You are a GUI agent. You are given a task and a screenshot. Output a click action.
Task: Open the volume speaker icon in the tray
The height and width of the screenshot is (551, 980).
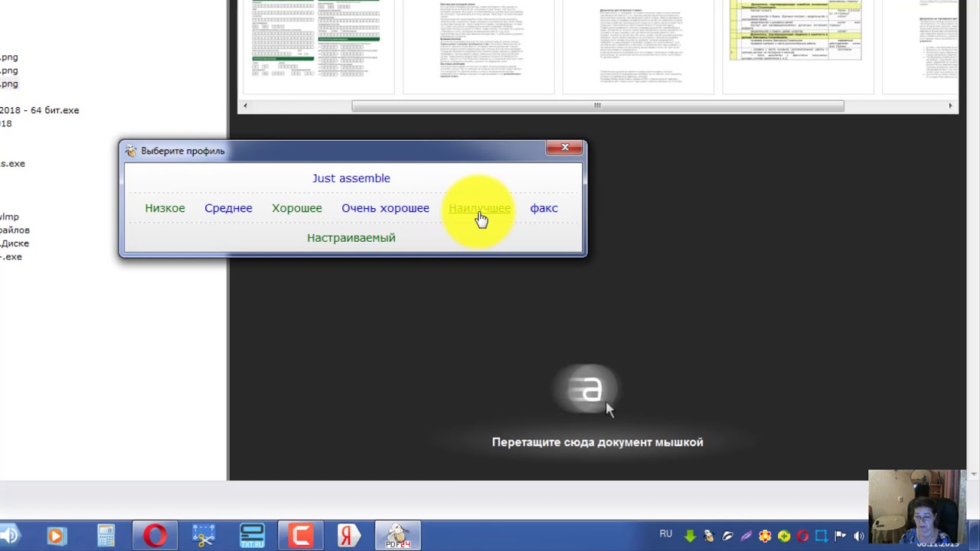(858, 536)
